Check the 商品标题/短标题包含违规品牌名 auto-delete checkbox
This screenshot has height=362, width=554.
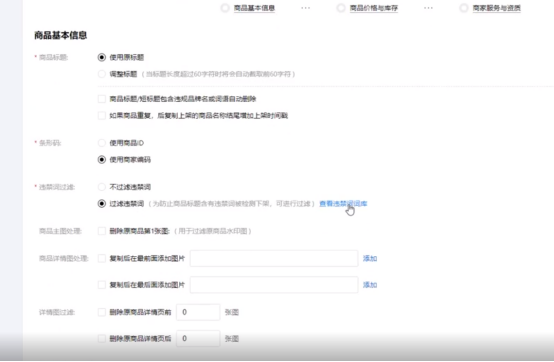(x=102, y=99)
